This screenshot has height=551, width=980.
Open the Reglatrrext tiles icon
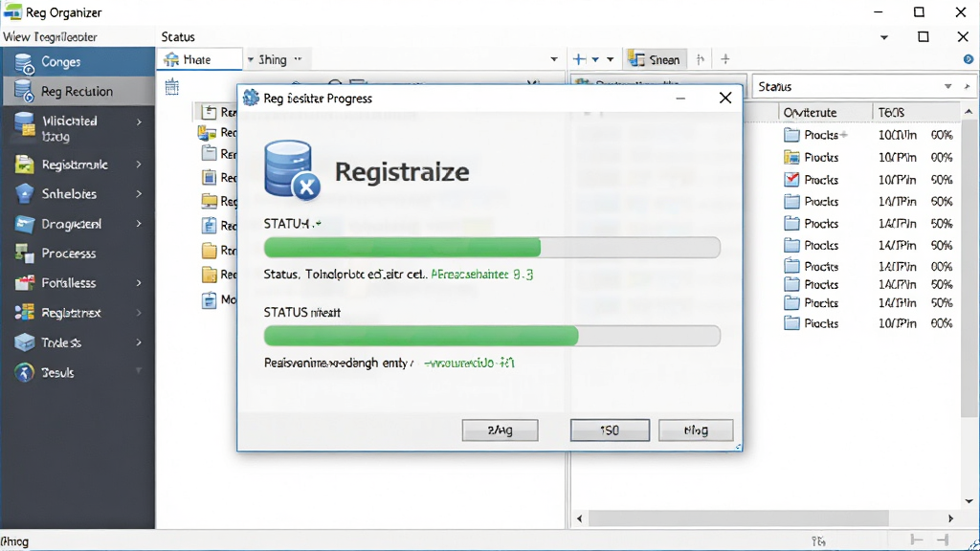(x=24, y=313)
